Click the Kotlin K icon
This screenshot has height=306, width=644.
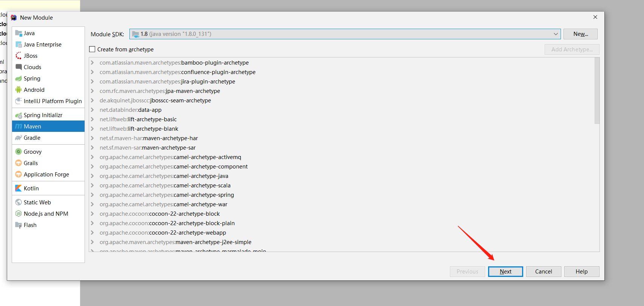pyautogui.click(x=18, y=189)
